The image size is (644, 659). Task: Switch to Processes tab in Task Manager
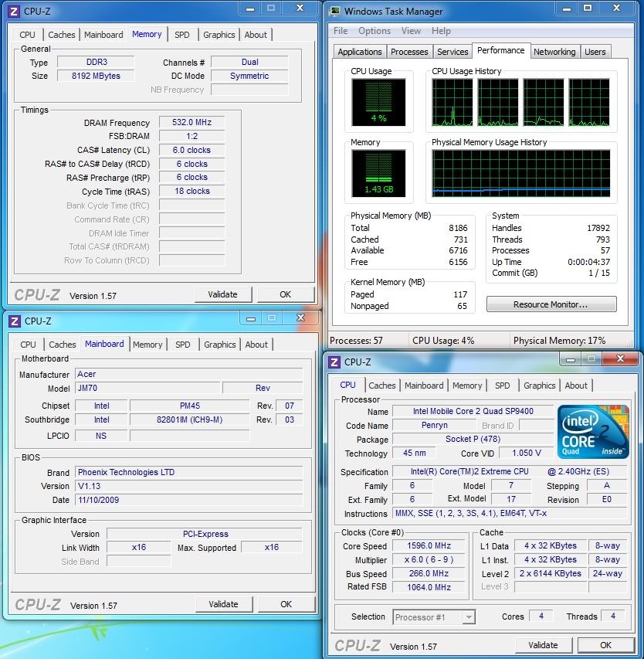click(x=409, y=52)
